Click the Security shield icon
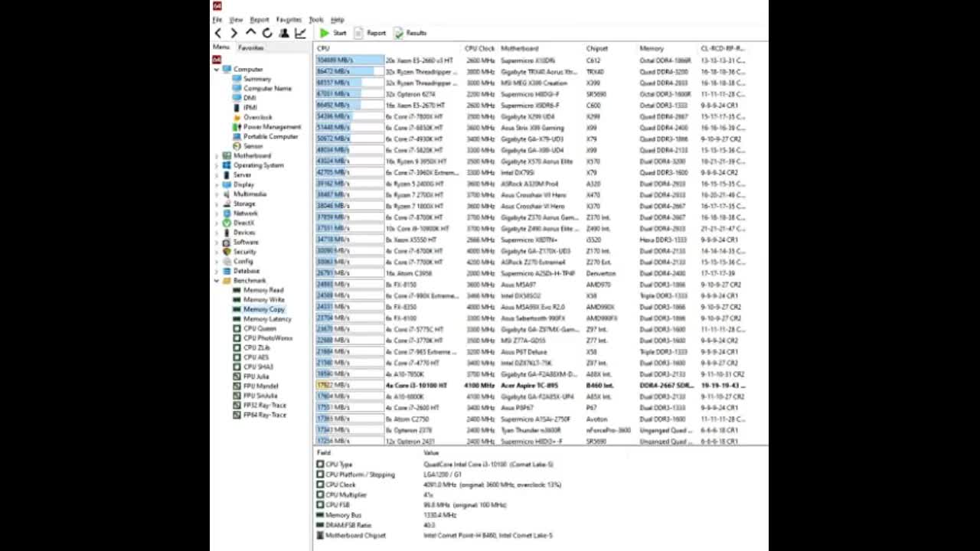This screenshot has height=551, width=980. pyautogui.click(x=227, y=252)
